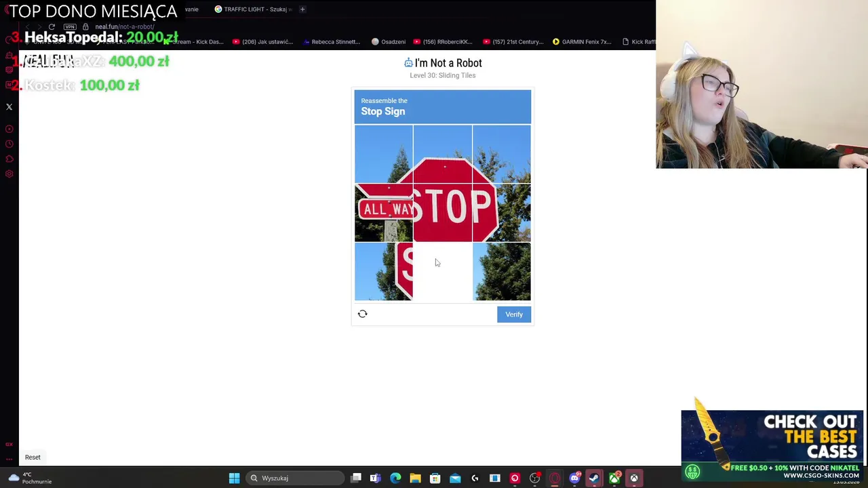Image resolution: width=868 pixels, height=488 pixels.
Task: Switch to the TRAFFIC LIGHT browser tab
Action: pyautogui.click(x=254, y=9)
